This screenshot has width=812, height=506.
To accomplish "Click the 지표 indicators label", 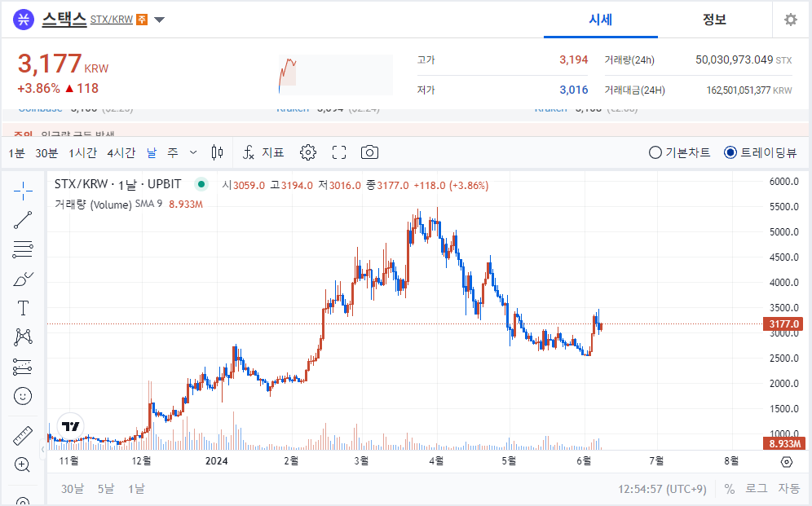I will click(273, 152).
